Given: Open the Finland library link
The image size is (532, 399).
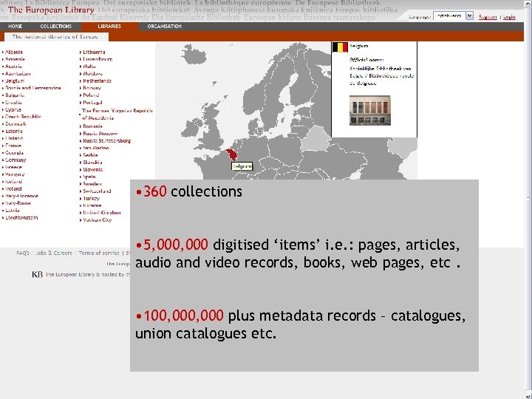Looking at the screenshot, I should [14, 138].
